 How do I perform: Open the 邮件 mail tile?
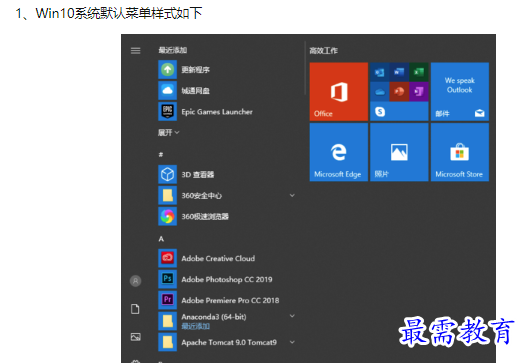(460, 91)
